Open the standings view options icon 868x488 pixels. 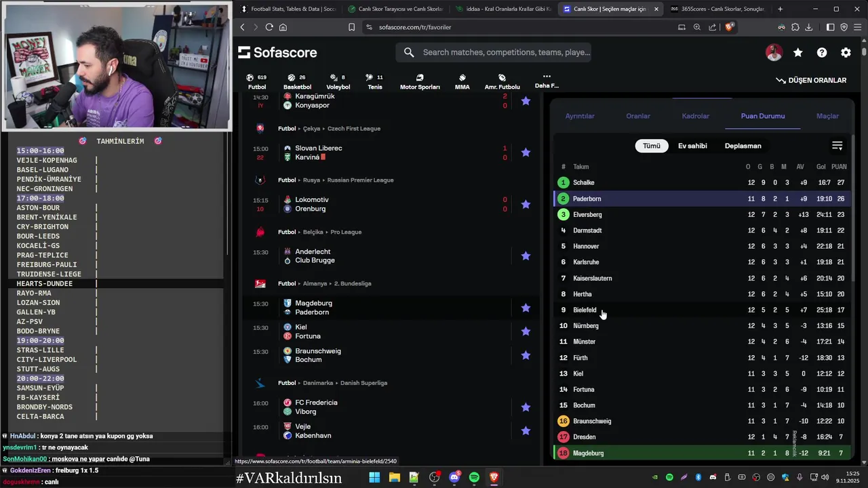click(x=837, y=146)
